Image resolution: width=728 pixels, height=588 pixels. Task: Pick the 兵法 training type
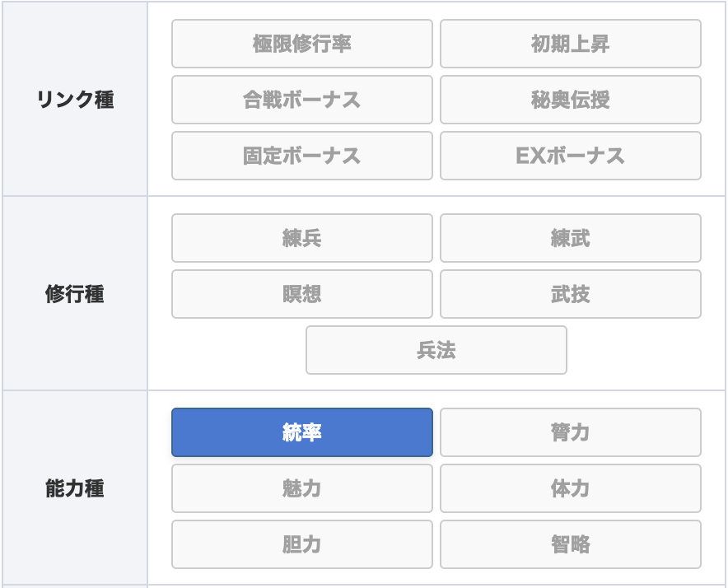click(x=436, y=350)
